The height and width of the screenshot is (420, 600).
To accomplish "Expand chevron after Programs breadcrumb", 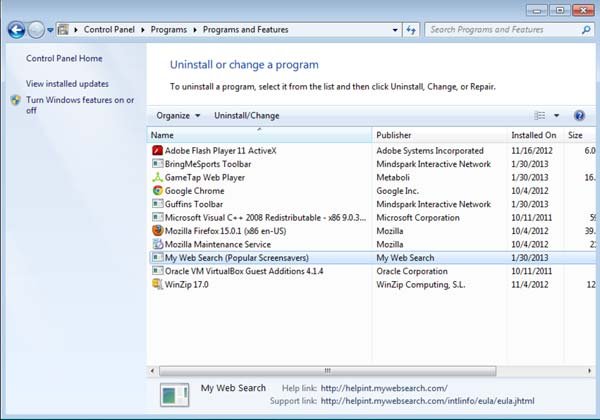I will click(x=195, y=30).
